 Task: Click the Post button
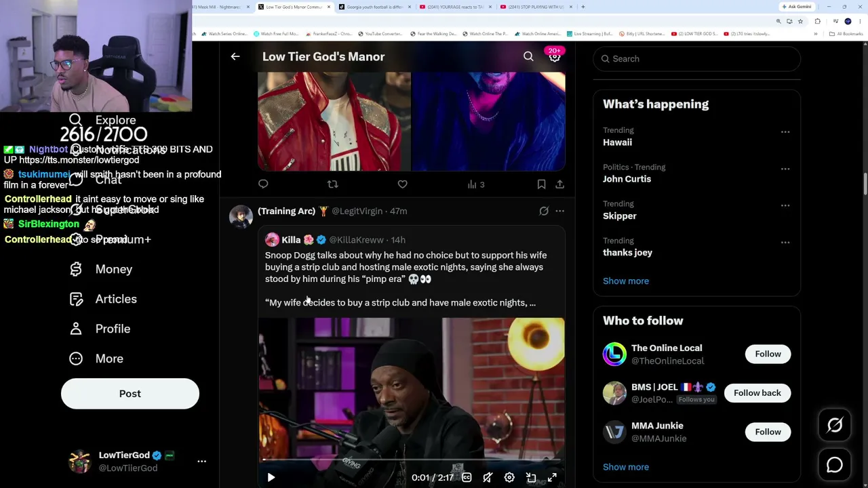(x=130, y=394)
